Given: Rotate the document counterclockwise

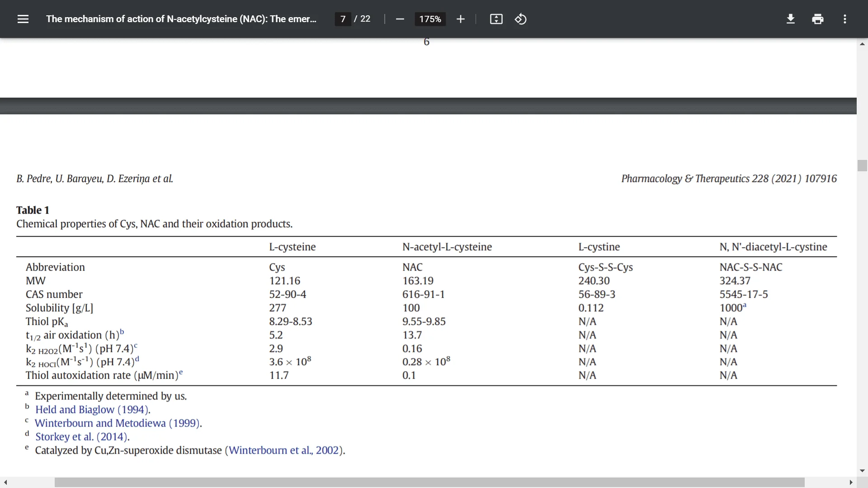Looking at the screenshot, I should coord(520,19).
